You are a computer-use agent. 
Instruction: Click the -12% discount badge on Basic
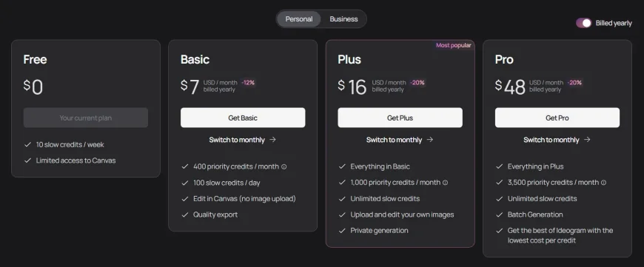(x=248, y=82)
